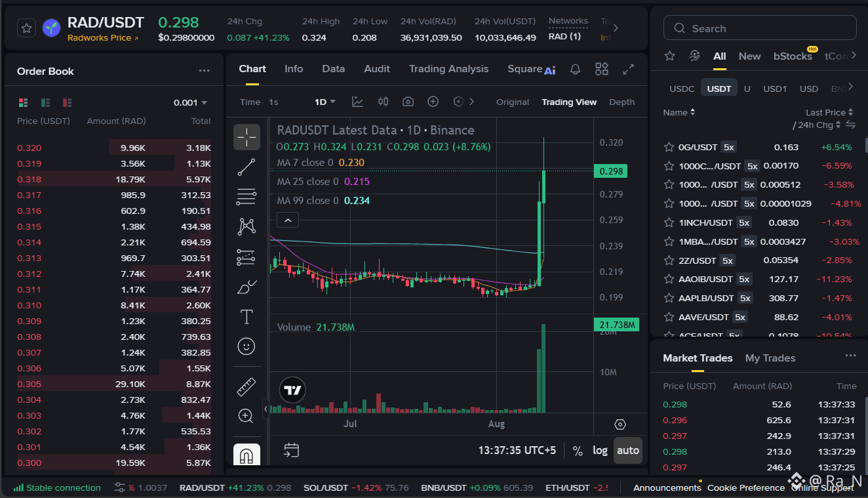Screen dimensions: 868x498
Task: Switch chart to Trading View mode
Action: coord(569,102)
